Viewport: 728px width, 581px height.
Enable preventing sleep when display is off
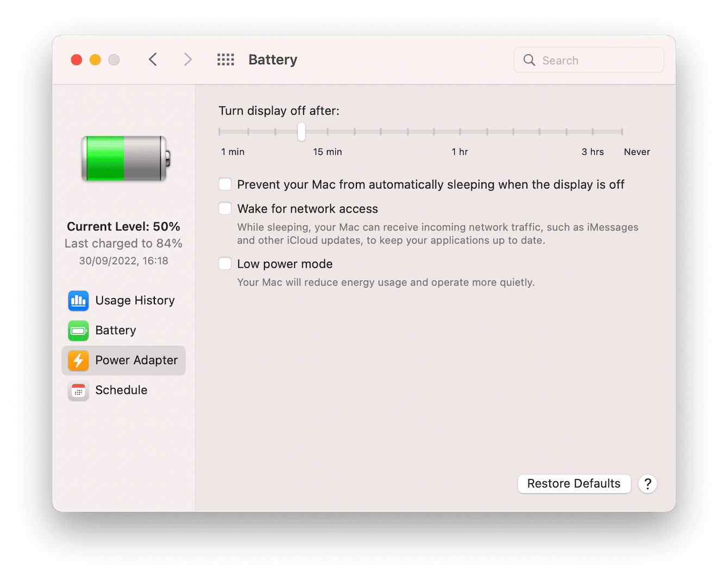coord(224,184)
